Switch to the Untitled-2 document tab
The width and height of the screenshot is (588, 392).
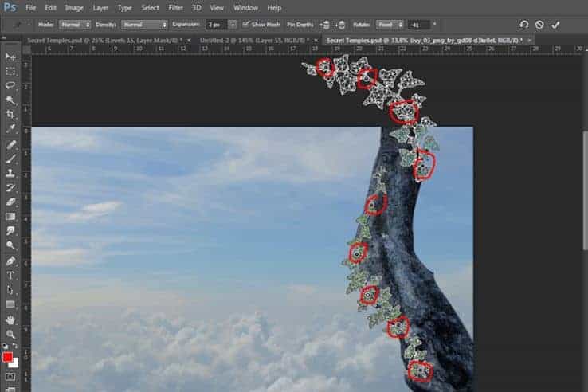click(x=255, y=40)
